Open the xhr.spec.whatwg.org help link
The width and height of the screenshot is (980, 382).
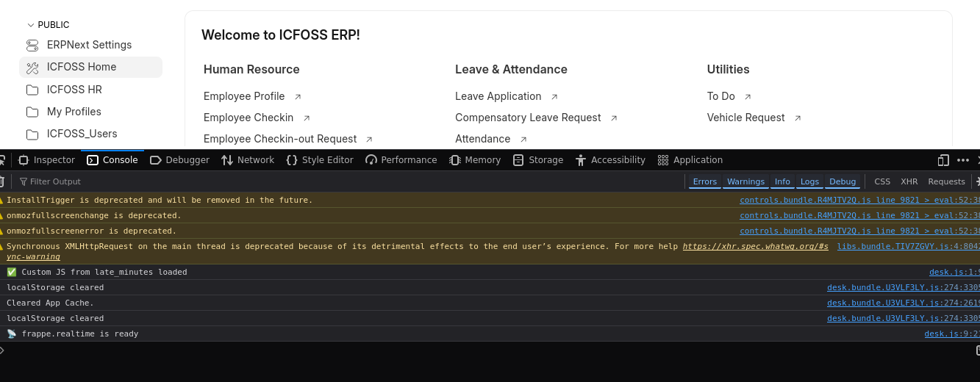pyautogui.click(x=755, y=247)
